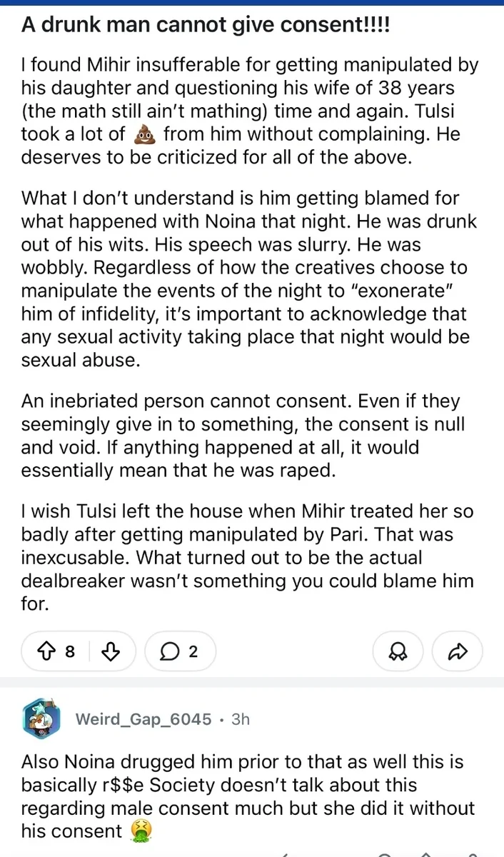Downvote the post about Mihir
Image resolution: width=504 pixels, height=857 pixels.
click(x=110, y=651)
